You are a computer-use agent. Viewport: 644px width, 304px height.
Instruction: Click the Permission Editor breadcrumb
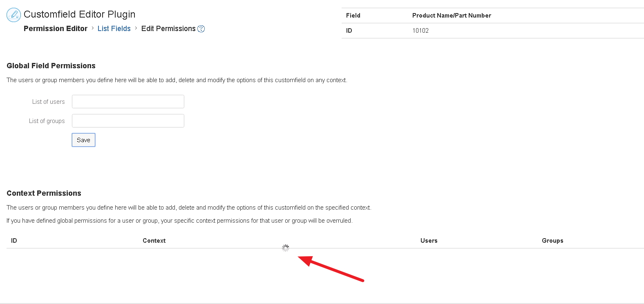(55, 29)
